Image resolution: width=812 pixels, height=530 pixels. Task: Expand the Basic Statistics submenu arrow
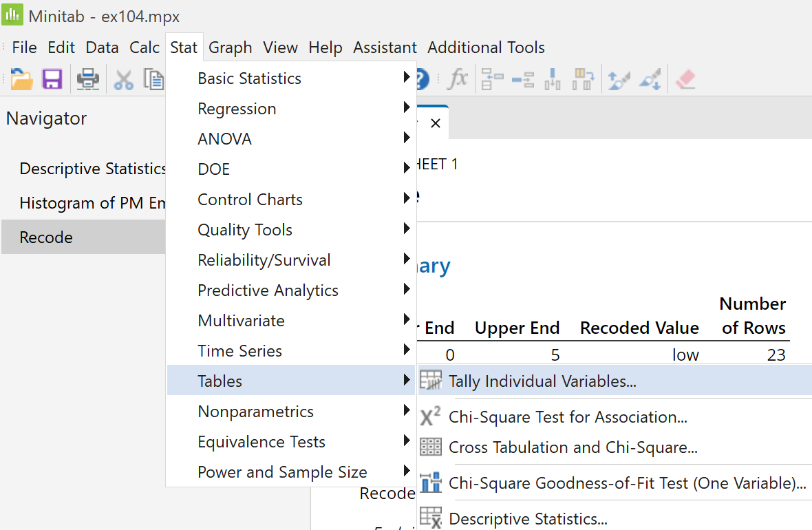pos(407,77)
